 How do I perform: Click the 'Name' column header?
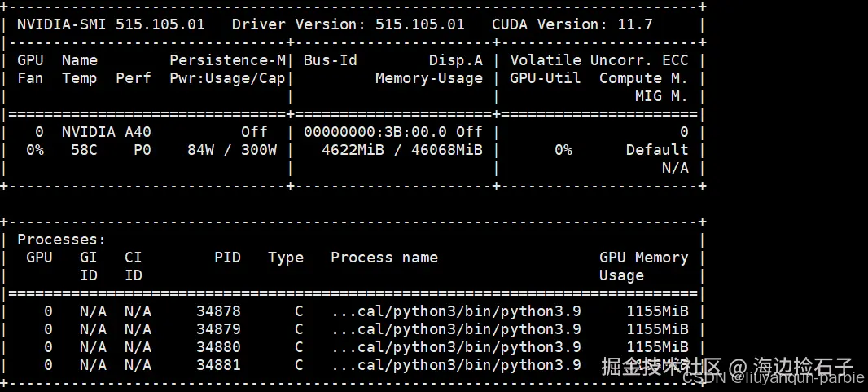tap(80, 60)
